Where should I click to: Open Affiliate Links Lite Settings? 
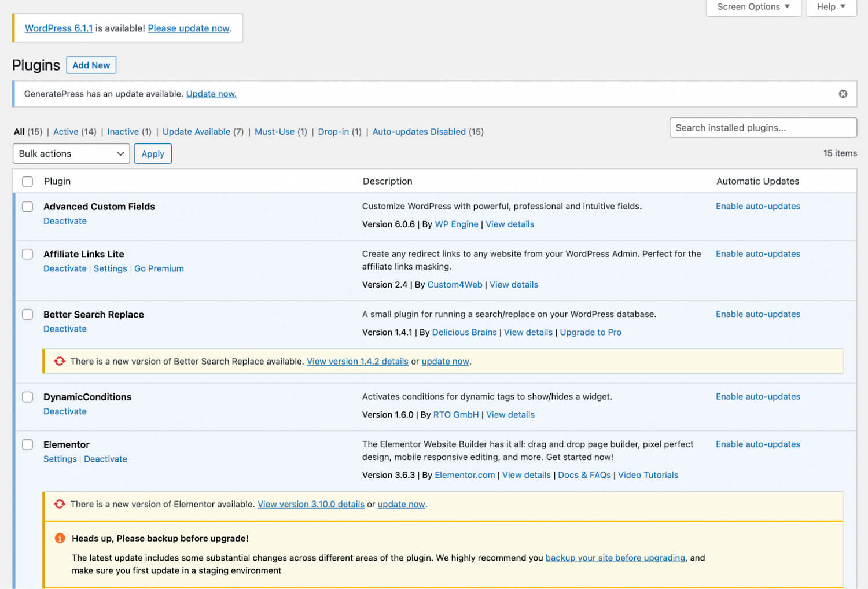point(111,268)
